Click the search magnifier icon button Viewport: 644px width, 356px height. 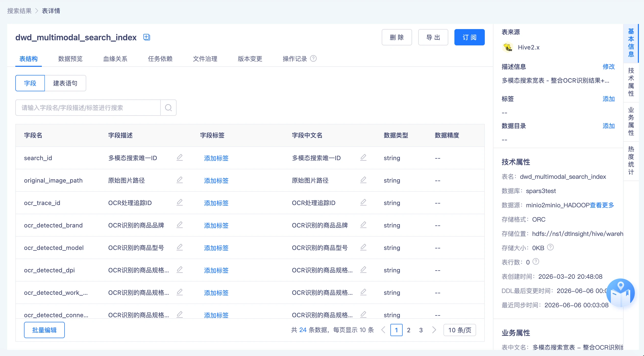click(168, 108)
